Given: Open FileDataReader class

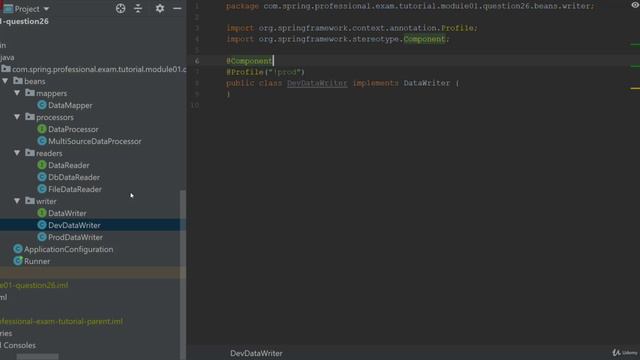Looking at the screenshot, I should click(75, 189).
